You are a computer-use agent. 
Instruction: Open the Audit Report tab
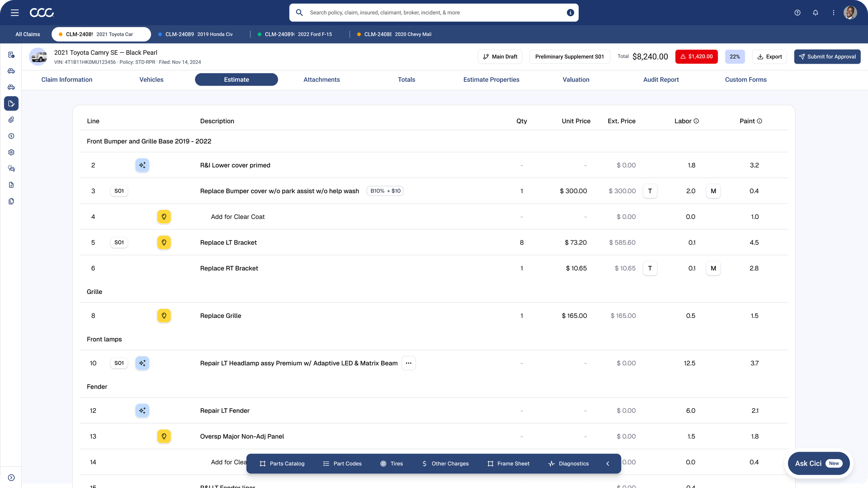(x=661, y=79)
